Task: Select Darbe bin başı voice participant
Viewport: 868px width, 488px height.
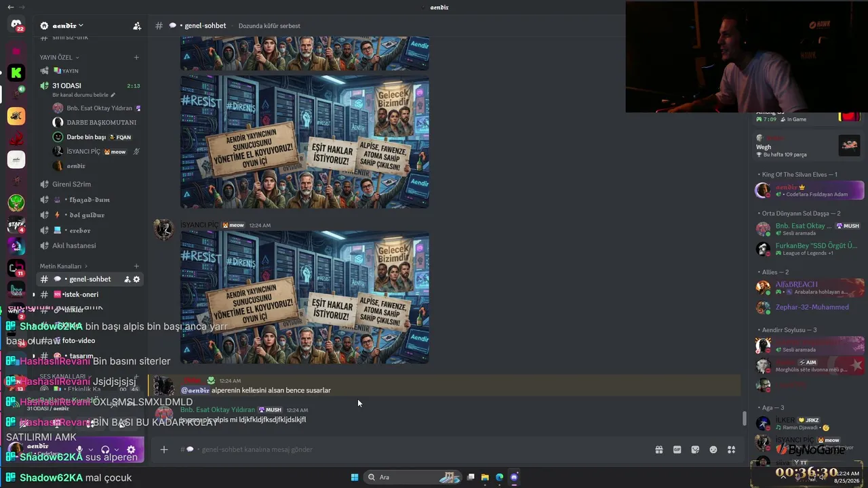Action: [95, 137]
